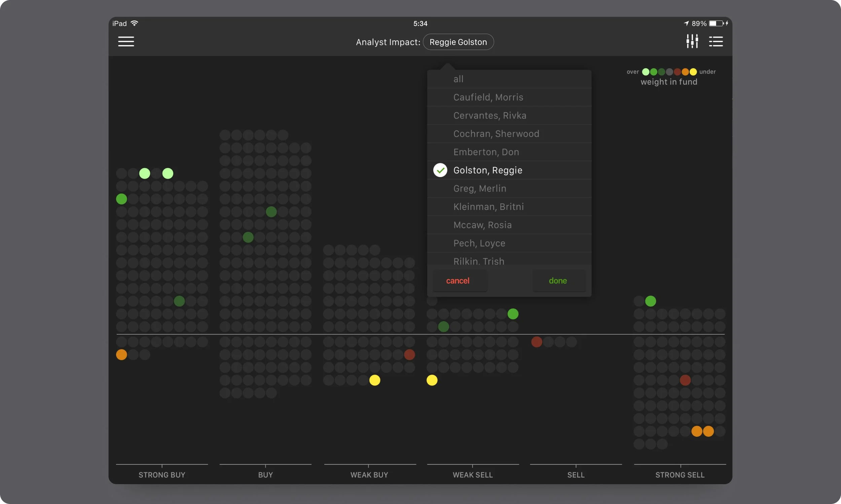This screenshot has width=841, height=504.
Task: Tap the Wi-Fi status icon
Action: click(x=134, y=24)
